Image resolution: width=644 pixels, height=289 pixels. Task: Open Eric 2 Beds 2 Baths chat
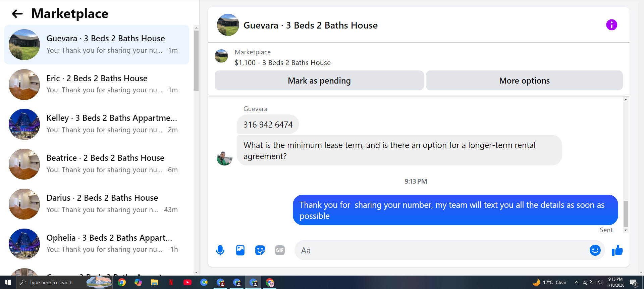pyautogui.click(x=97, y=84)
